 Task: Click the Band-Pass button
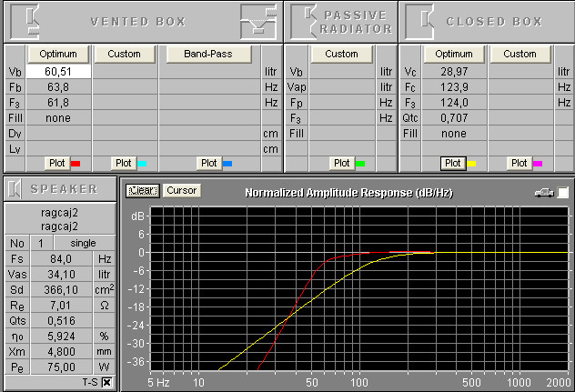[x=208, y=54]
